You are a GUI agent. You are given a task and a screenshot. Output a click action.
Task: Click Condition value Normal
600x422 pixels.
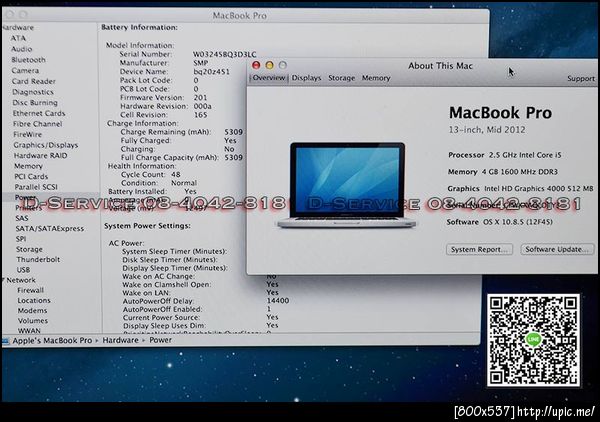coord(184,183)
